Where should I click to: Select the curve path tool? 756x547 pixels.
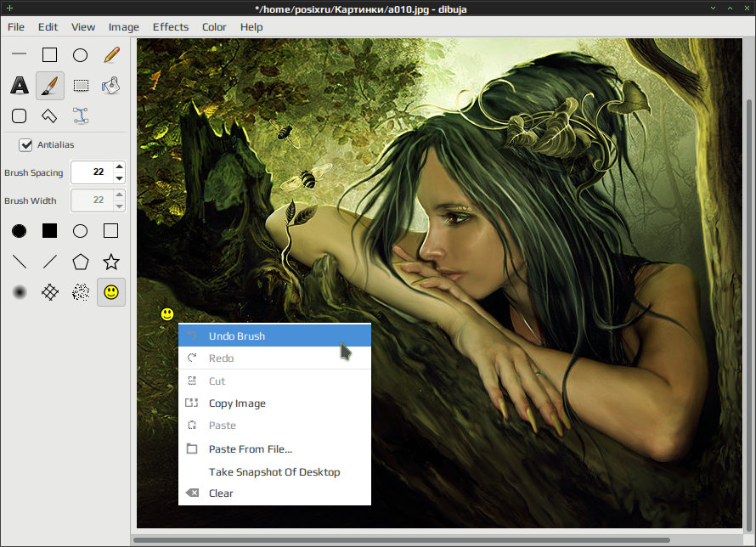pos(80,116)
